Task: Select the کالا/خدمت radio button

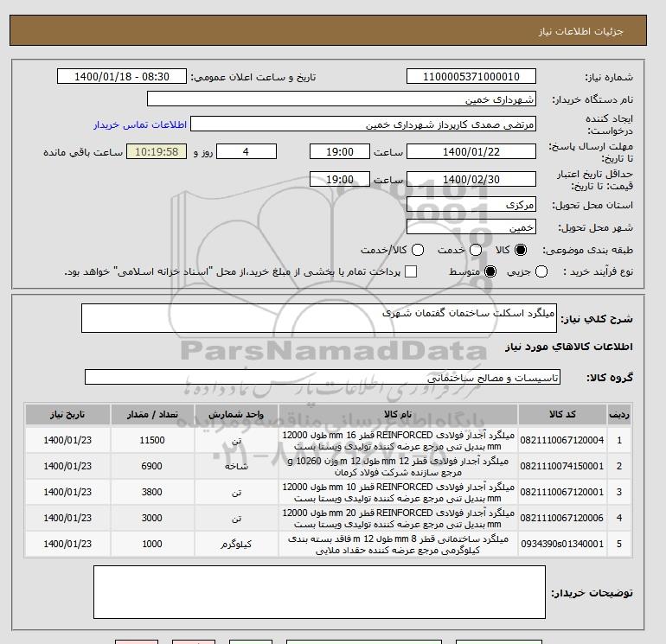Action: [x=418, y=250]
